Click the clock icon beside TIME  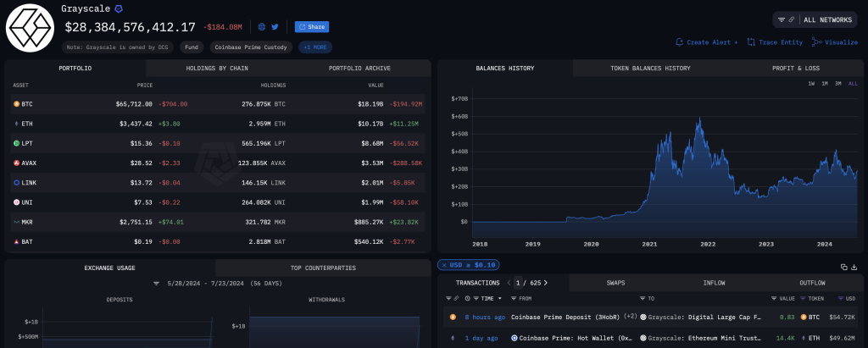468,298
